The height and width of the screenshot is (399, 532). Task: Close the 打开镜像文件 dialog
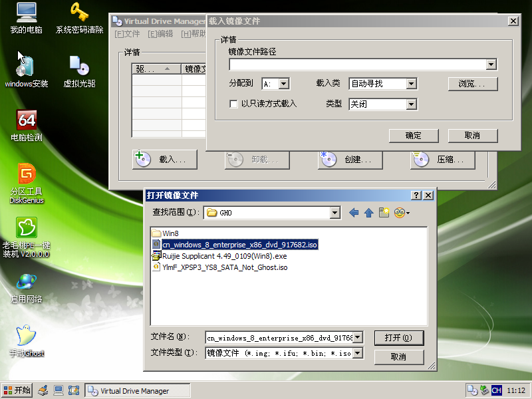428,195
